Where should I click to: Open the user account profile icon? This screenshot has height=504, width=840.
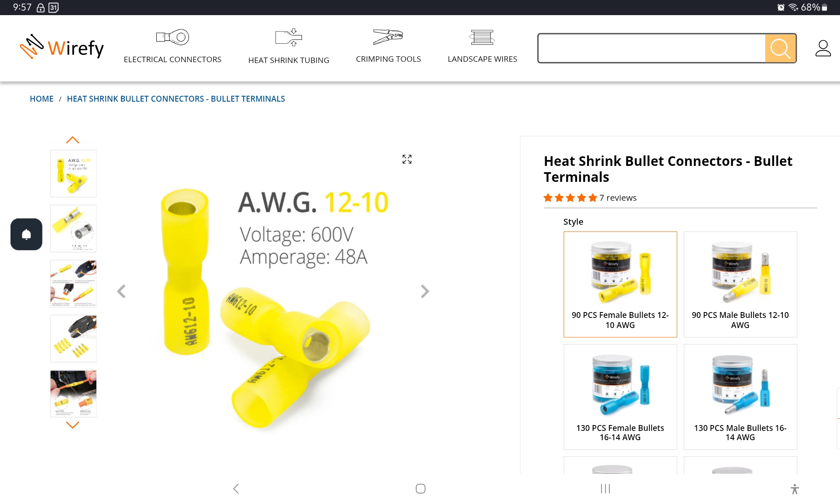point(823,48)
